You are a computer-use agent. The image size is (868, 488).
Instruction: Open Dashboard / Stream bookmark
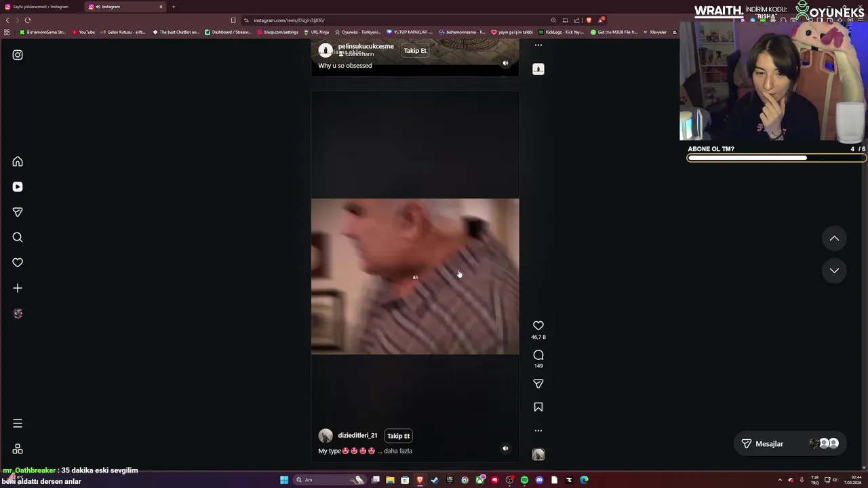pos(228,32)
